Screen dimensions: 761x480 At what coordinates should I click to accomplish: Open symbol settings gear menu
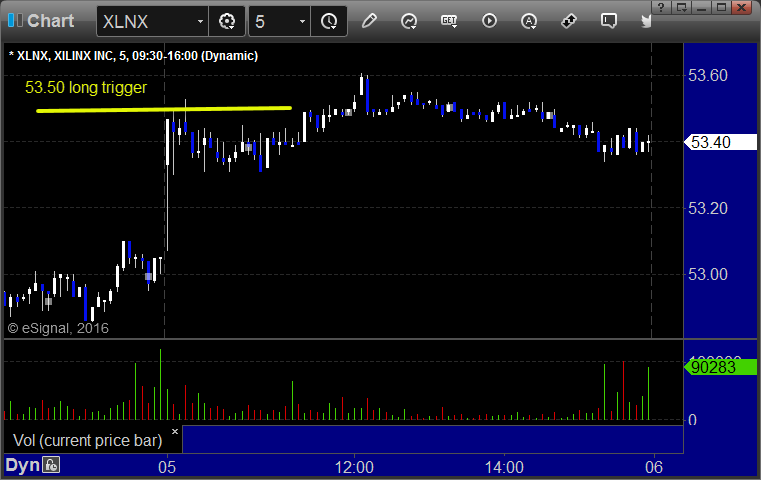(x=227, y=22)
